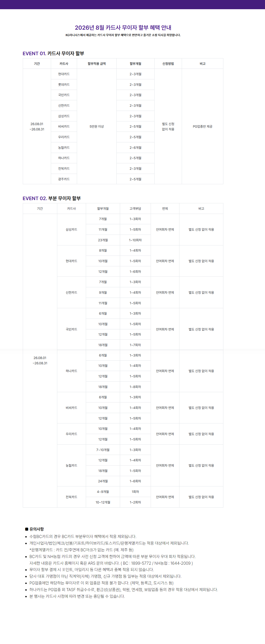
Task: Click the 7~10개월 cell for 농협카드
Action: point(103,450)
